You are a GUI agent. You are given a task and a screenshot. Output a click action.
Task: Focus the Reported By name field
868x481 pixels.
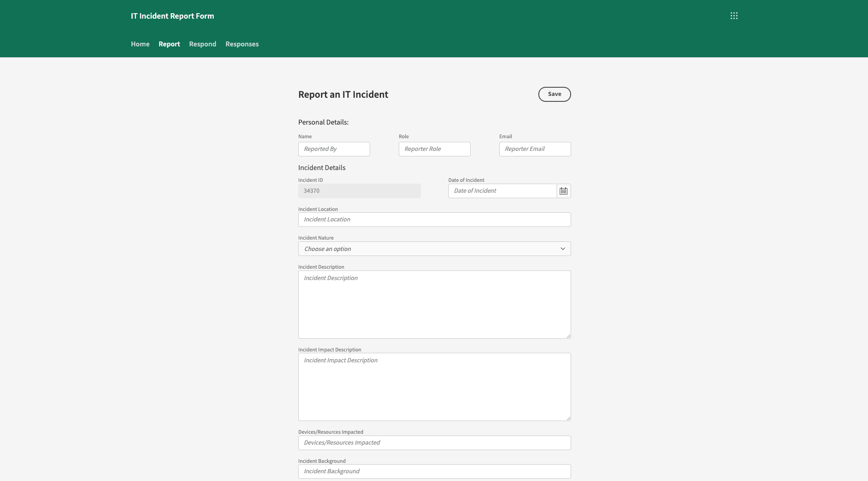[334, 149]
